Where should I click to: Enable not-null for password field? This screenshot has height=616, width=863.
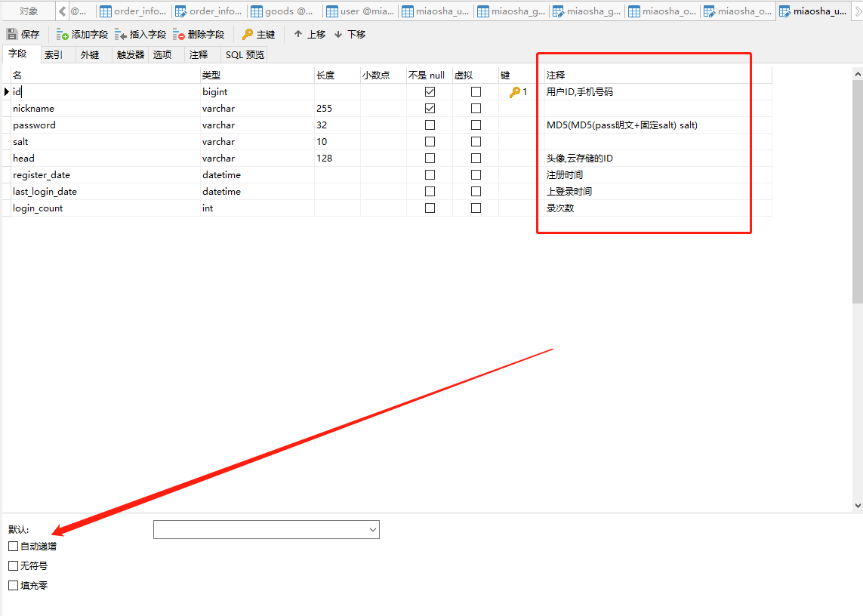430,125
